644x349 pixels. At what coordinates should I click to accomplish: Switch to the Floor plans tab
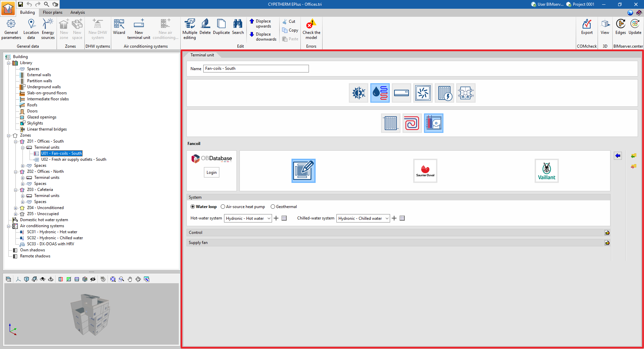pos(53,12)
